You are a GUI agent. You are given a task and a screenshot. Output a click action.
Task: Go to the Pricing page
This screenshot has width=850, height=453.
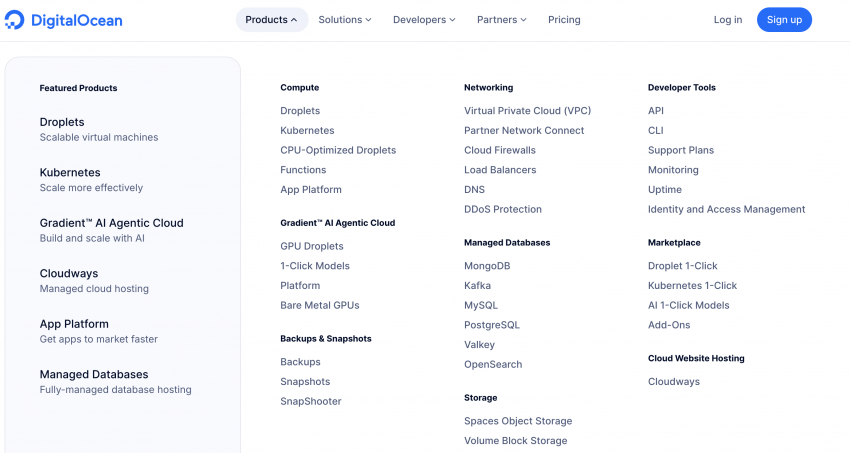click(x=564, y=20)
